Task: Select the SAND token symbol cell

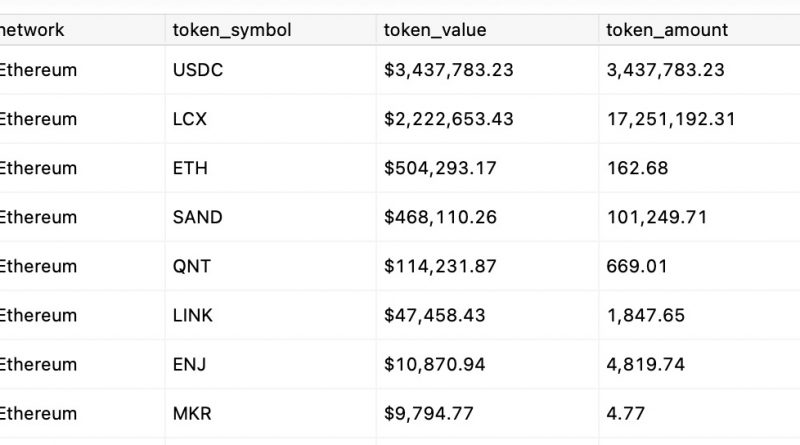Action: (197, 217)
